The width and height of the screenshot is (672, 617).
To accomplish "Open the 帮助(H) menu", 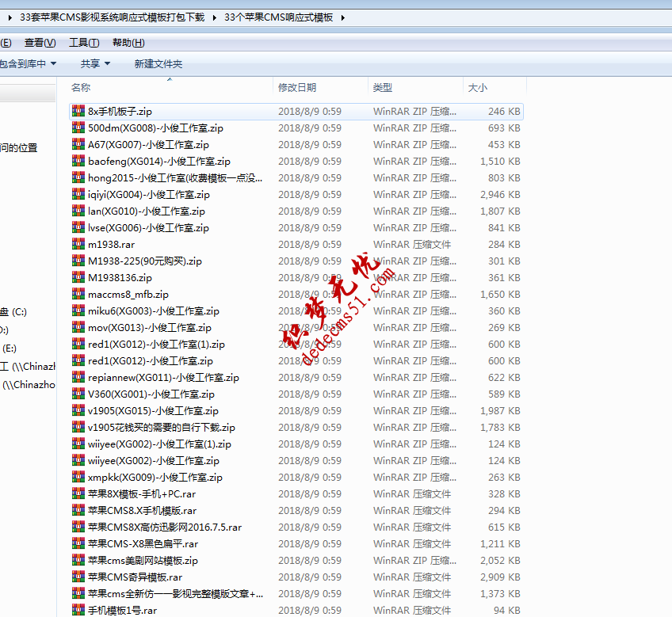I will click(x=128, y=43).
